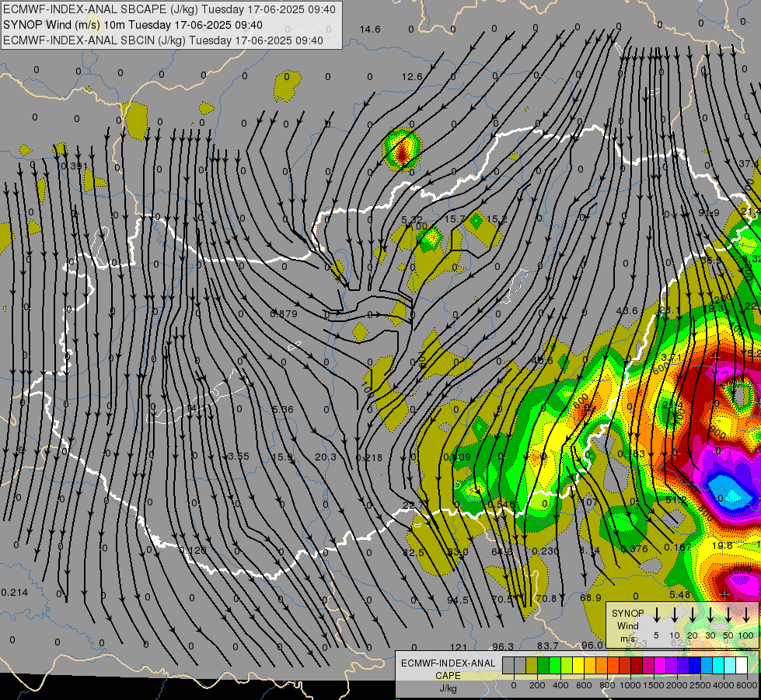Pick the olive CAPE swatch left of 200
761x700 pixels.
click(x=532, y=666)
